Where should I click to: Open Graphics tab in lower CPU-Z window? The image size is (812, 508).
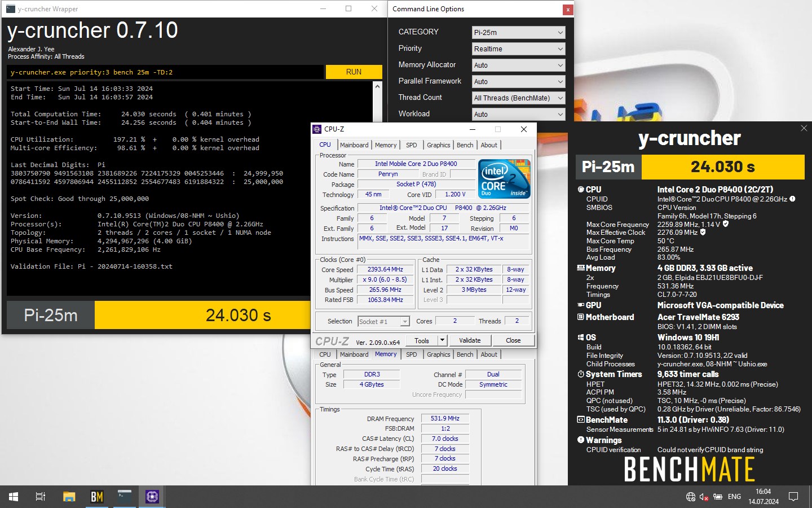pos(439,354)
